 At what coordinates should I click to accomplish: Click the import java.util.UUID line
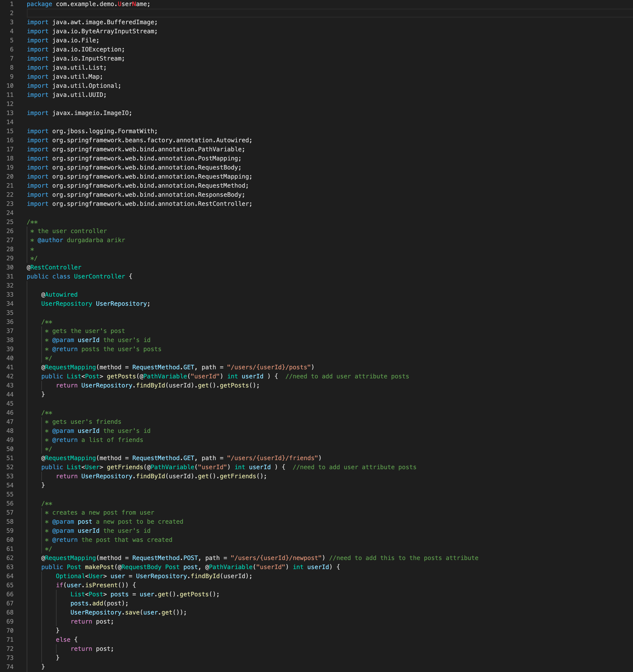click(x=67, y=95)
